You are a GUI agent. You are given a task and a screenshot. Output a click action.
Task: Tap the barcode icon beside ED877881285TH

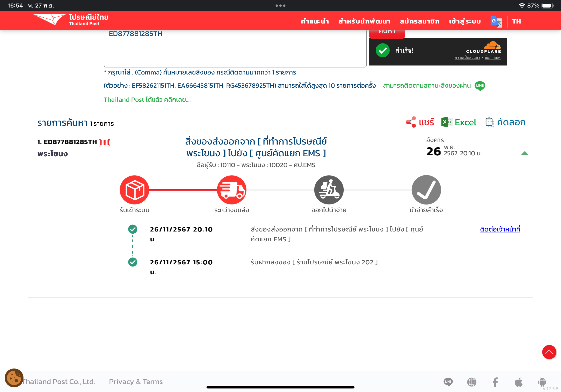click(x=104, y=142)
